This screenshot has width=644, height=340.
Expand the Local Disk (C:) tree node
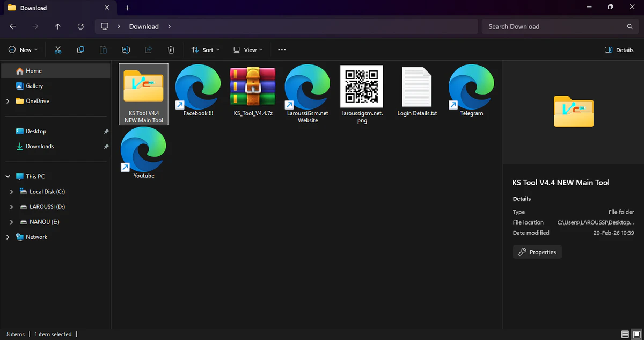(x=12, y=192)
